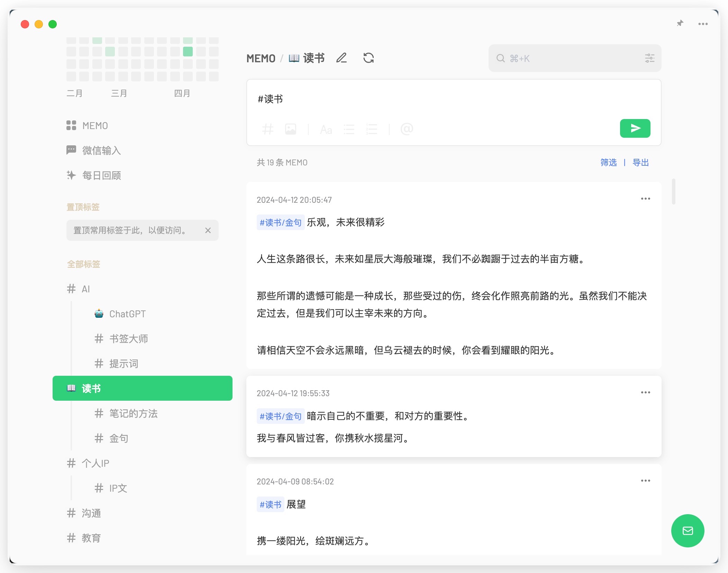Refresh the memo list with sync icon
728x573 pixels.
pyautogui.click(x=368, y=58)
